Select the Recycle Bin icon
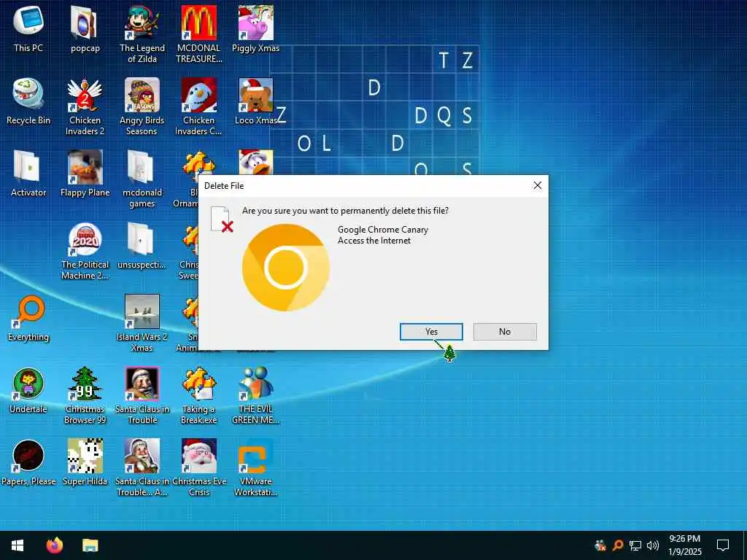This screenshot has height=560, width=747. click(28, 101)
